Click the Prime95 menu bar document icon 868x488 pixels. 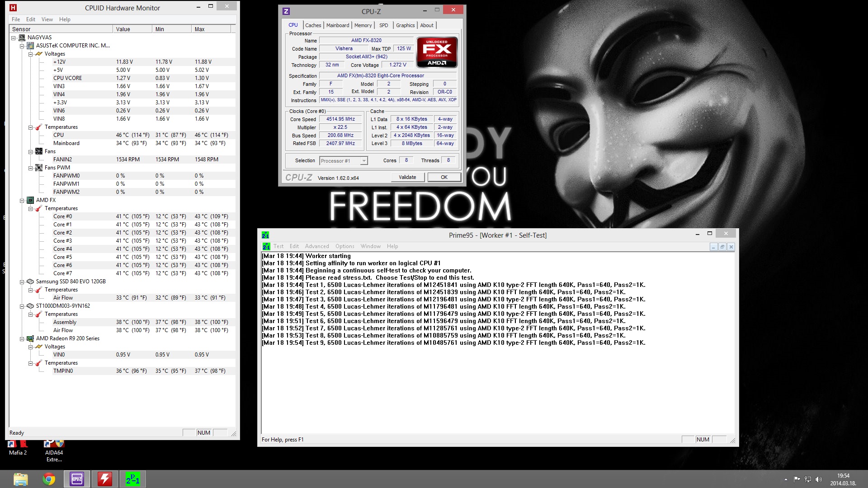pyautogui.click(x=266, y=246)
